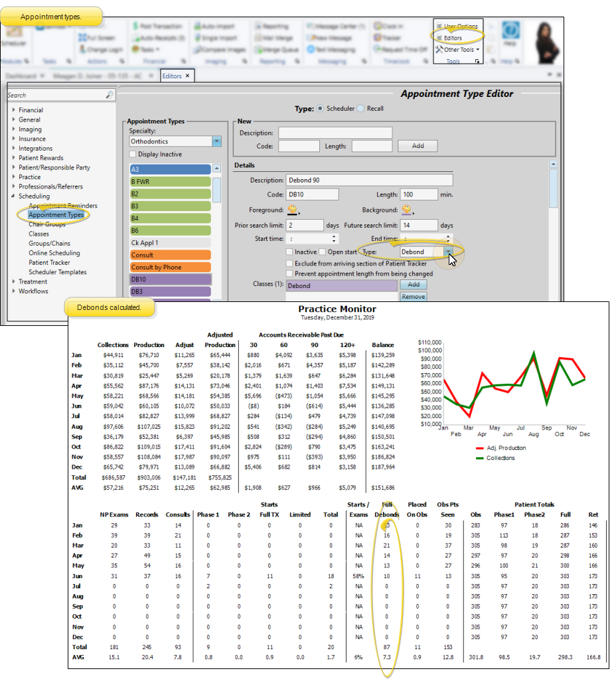Image resolution: width=616 pixels, height=685 pixels.
Task: Open the Specialty dropdown showing Orthodontics
Action: pyautogui.click(x=216, y=141)
